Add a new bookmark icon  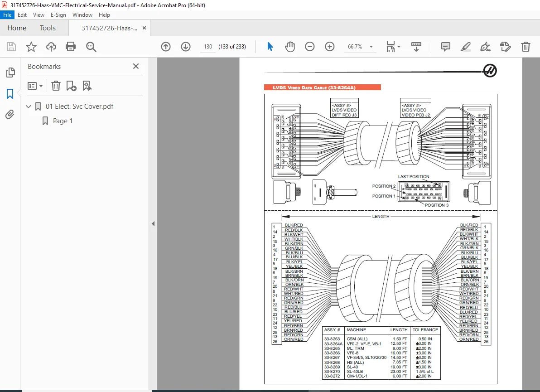(71, 86)
